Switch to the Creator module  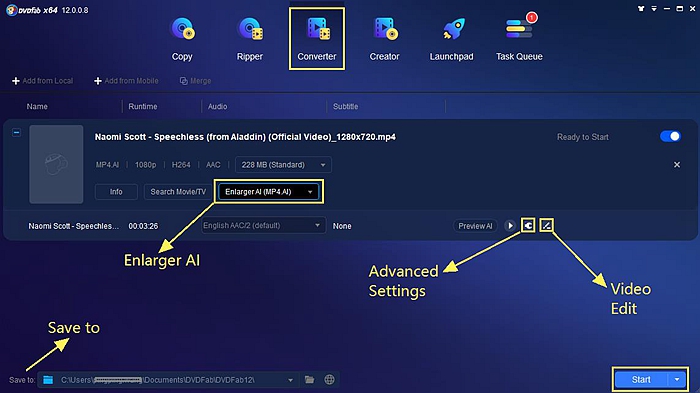pos(384,39)
